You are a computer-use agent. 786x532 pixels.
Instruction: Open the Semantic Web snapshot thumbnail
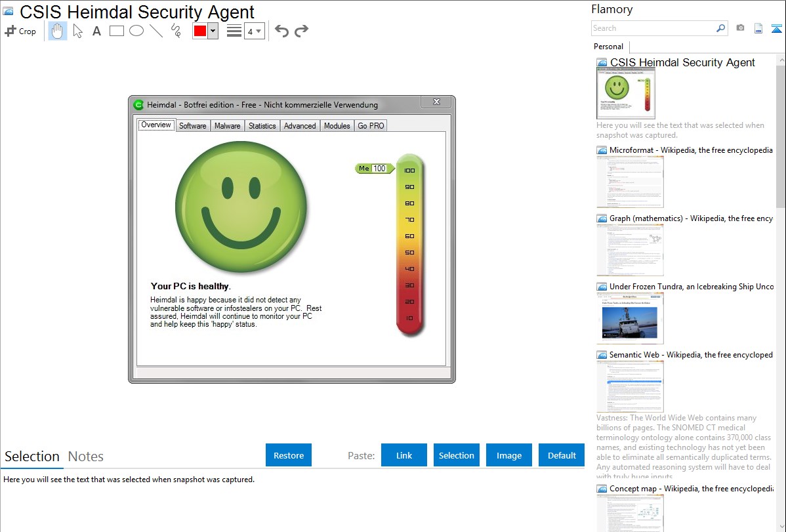point(630,386)
